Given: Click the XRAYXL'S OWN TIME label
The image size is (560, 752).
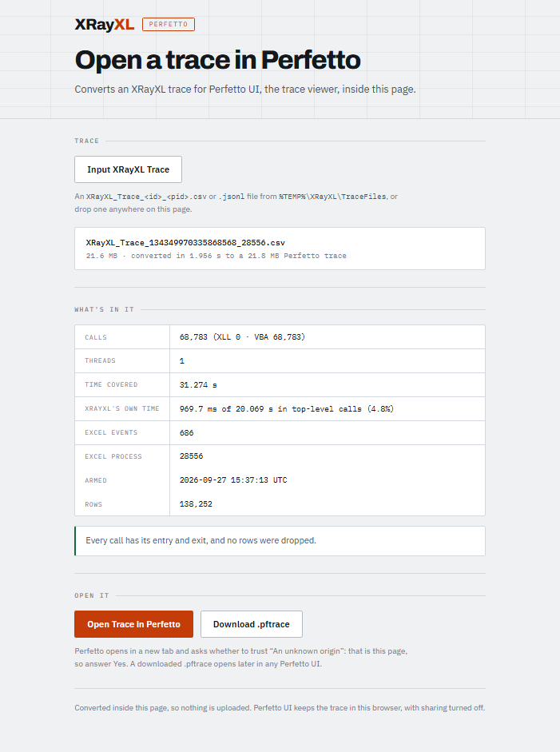Looking at the screenshot, I should point(122,408).
